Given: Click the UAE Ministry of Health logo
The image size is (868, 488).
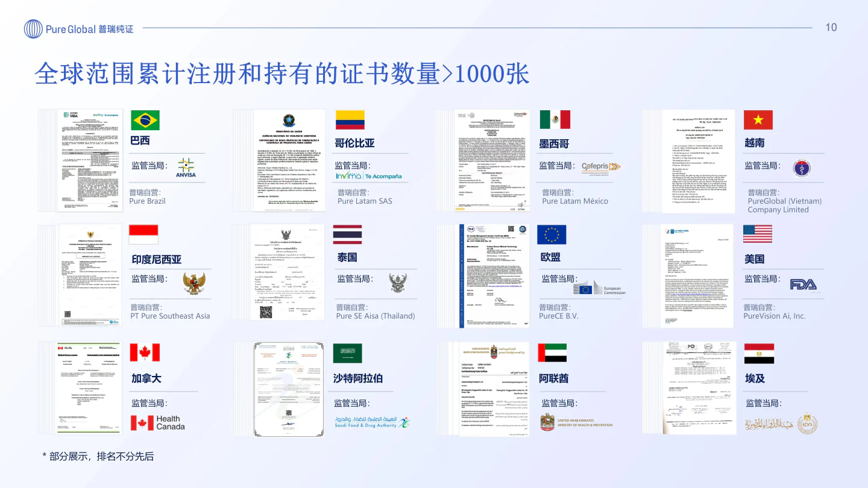Looking at the screenshot, I should pyautogui.click(x=576, y=422).
